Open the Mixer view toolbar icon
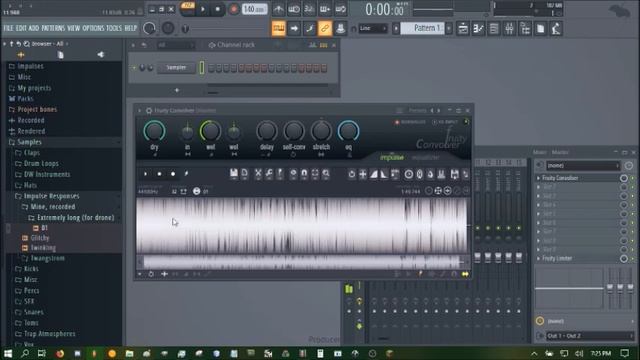This screenshot has height=360, width=640. (x=509, y=29)
